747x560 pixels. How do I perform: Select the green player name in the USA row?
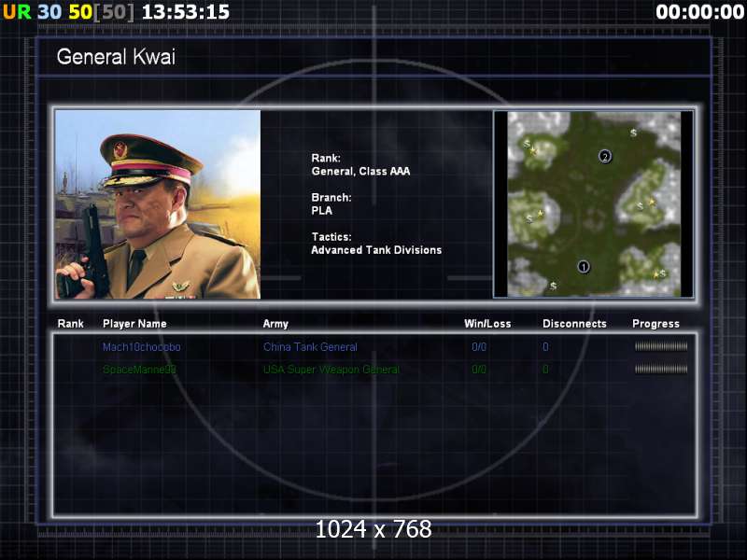139,370
